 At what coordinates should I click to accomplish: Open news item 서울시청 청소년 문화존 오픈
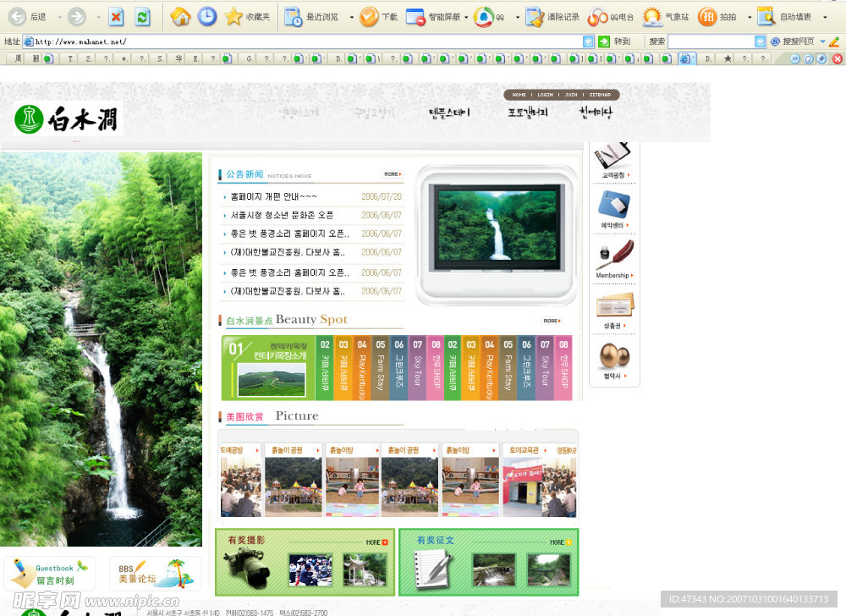click(283, 215)
